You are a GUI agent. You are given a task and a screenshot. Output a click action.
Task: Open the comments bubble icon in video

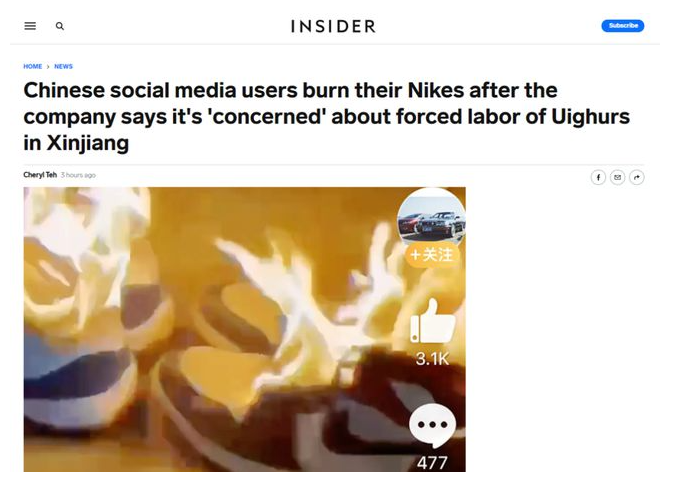point(432,425)
